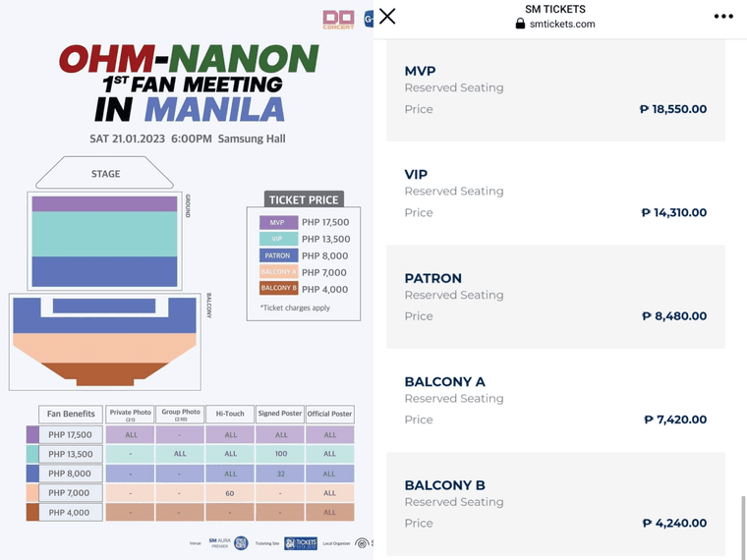Click the DO Concert logo

pos(338,19)
